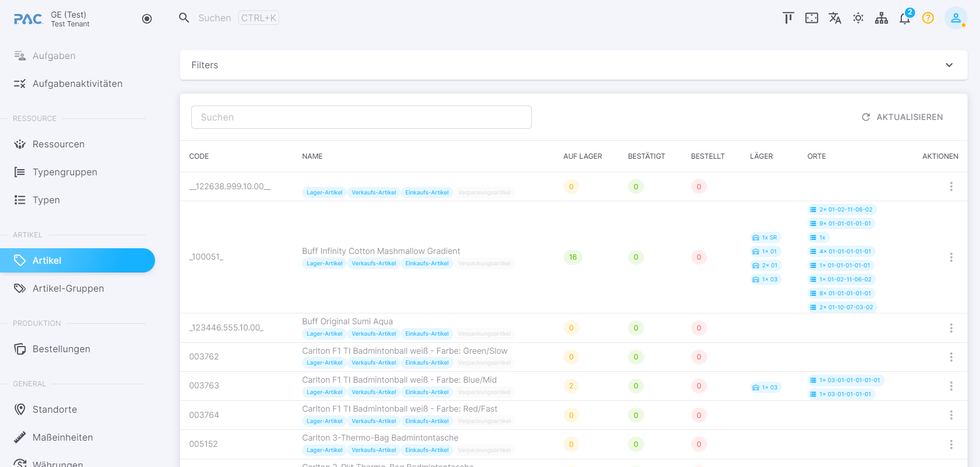Click location chip 2× 01-02-11-06-02
This screenshot has height=467, width=980.
pos(843,210)
